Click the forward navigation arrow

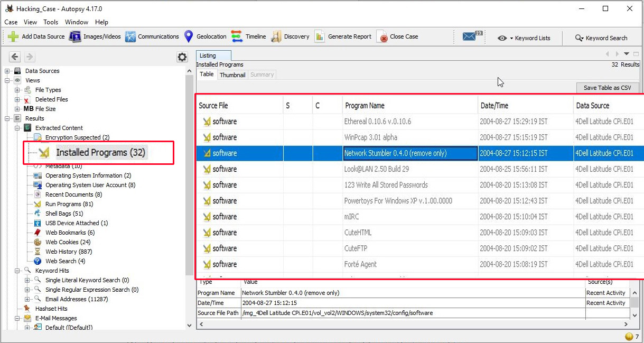click(30, 57)
